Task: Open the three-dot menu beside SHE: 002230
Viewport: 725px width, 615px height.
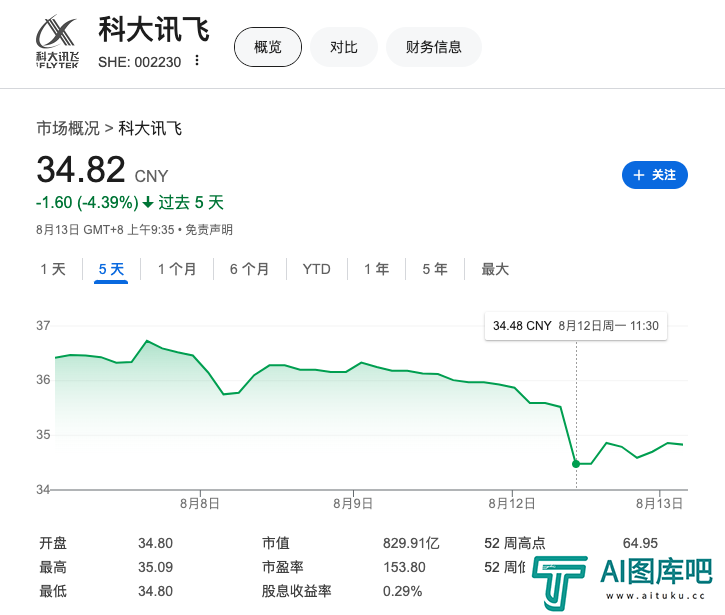Action: click(x=197, y=61)
